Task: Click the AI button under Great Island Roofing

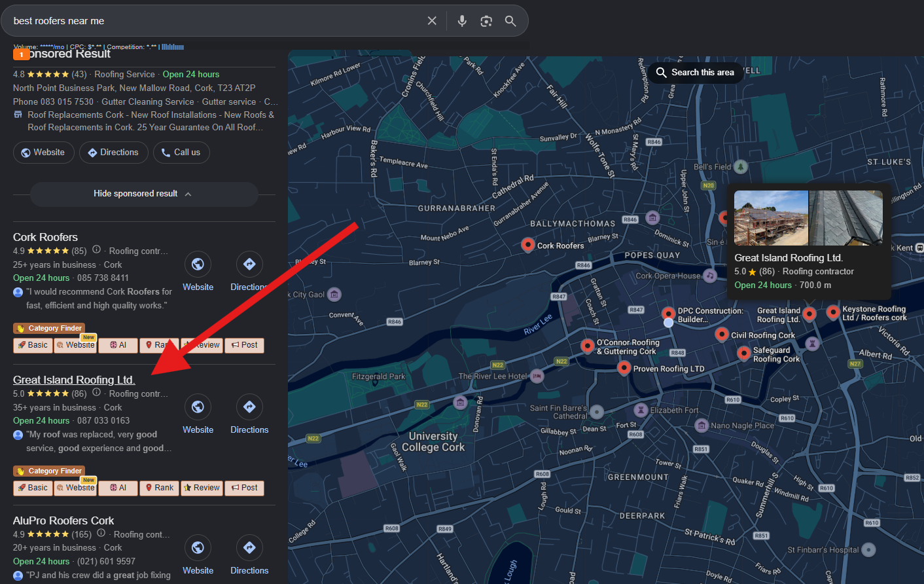Action: pos(118,488)
